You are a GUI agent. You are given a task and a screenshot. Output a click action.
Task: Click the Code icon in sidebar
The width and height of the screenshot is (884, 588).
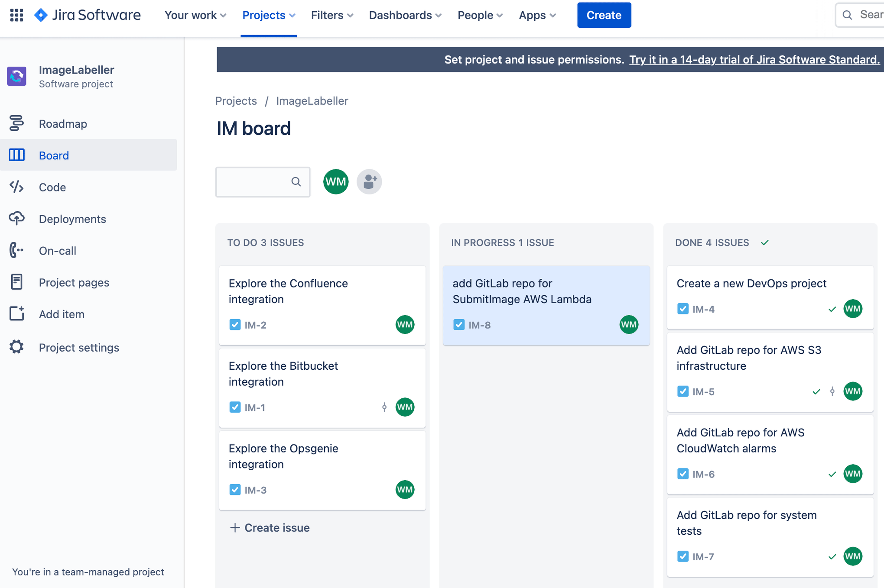pyautogui.click(x=16, y=186)
